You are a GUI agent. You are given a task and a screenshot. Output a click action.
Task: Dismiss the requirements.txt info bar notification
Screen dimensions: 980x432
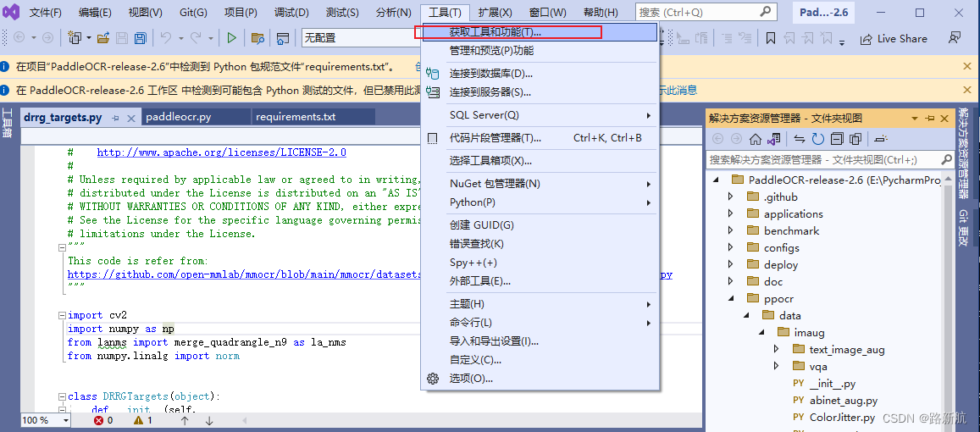click(x=967, y=65)
